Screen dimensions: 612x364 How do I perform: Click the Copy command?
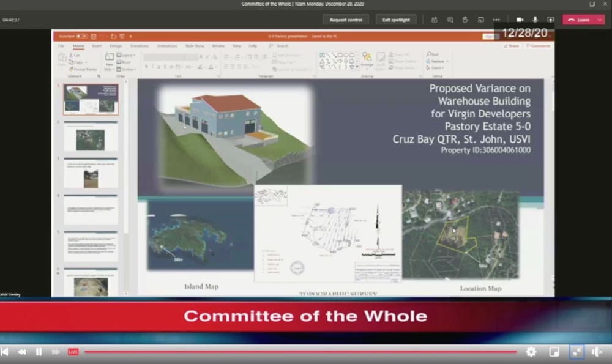click(x=76, y=62)
